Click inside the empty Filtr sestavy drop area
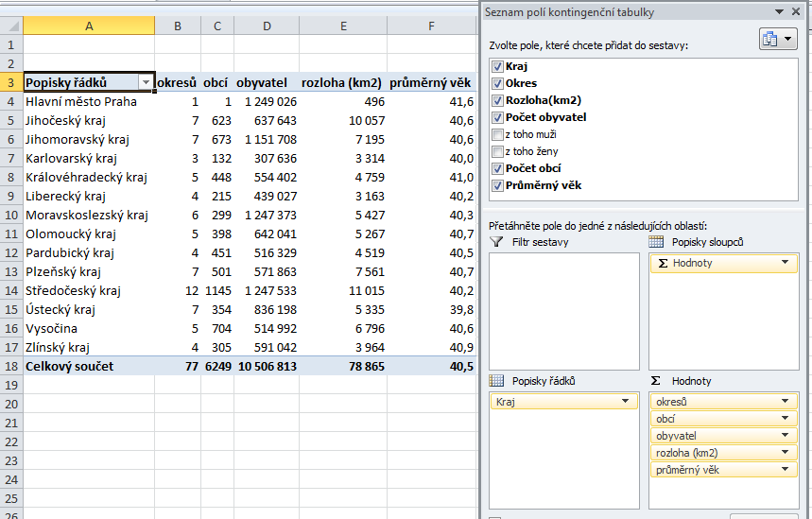Screen dimensions: 812x519 pyautogui.click(x=564, y=311)
